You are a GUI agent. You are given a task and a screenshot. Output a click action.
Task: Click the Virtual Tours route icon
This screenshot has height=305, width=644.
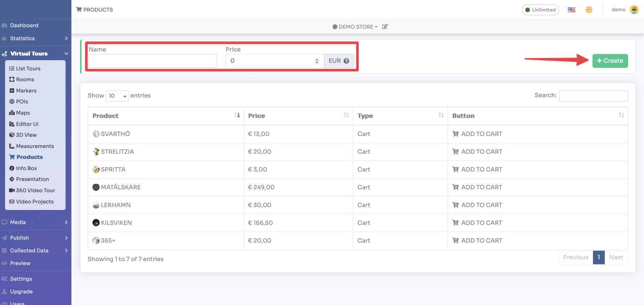(x=4, y=54)
